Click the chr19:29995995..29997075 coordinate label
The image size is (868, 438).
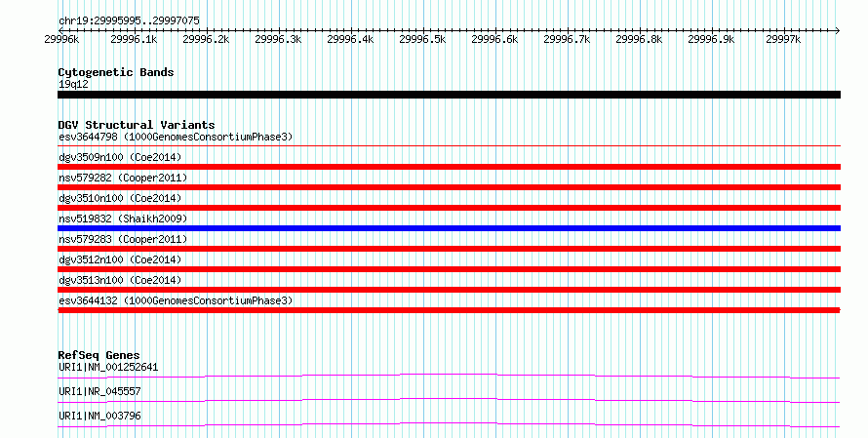click(x=129, y=20)
